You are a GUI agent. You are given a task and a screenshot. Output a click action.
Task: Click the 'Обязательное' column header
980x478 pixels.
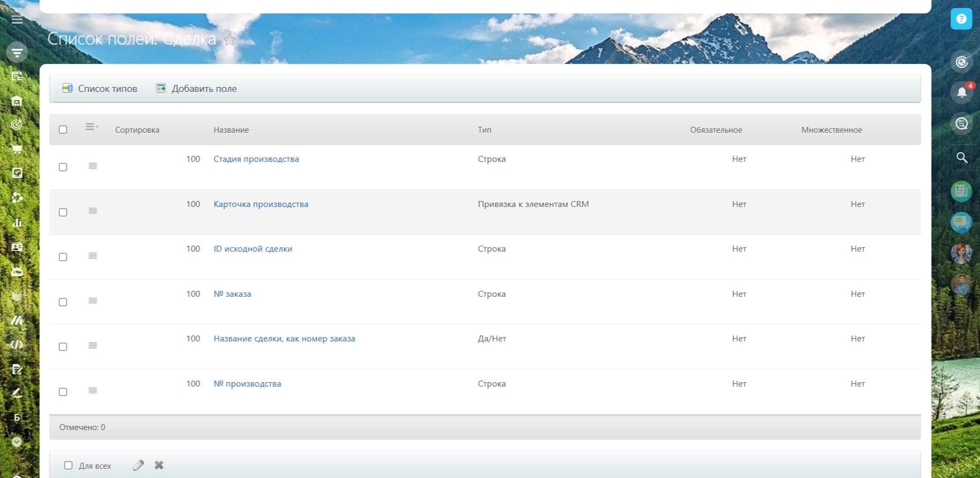coord(716,130)
